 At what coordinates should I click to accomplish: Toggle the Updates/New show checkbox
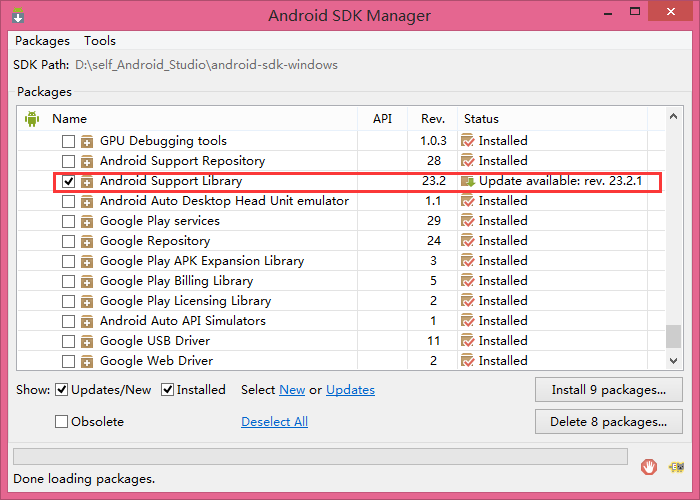coord(61,390)
